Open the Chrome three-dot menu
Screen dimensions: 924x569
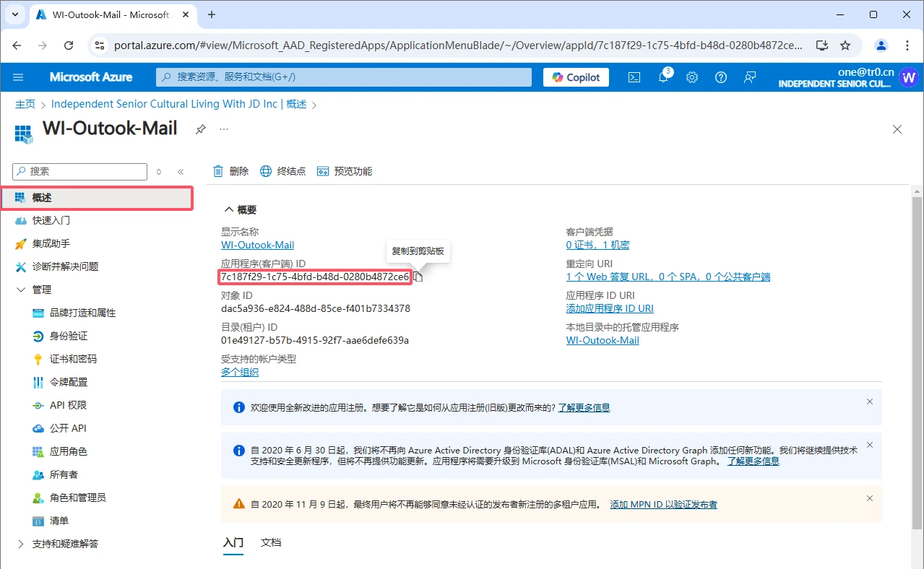tap(907, 45)
